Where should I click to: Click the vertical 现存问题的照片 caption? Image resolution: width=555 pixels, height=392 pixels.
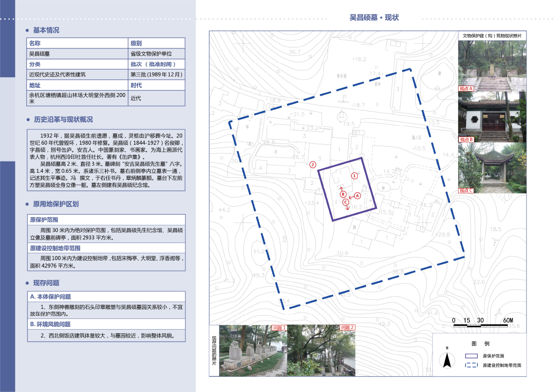coord(214,351)
